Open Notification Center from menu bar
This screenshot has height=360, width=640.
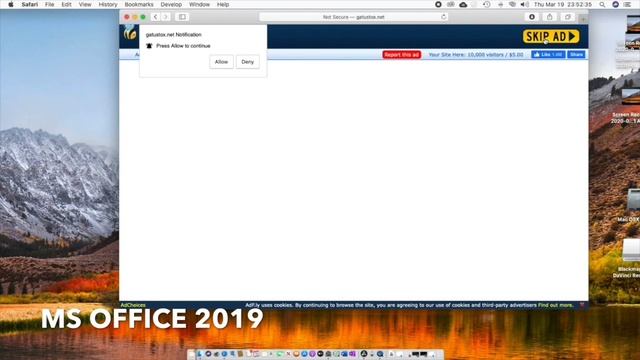point(627,4)
